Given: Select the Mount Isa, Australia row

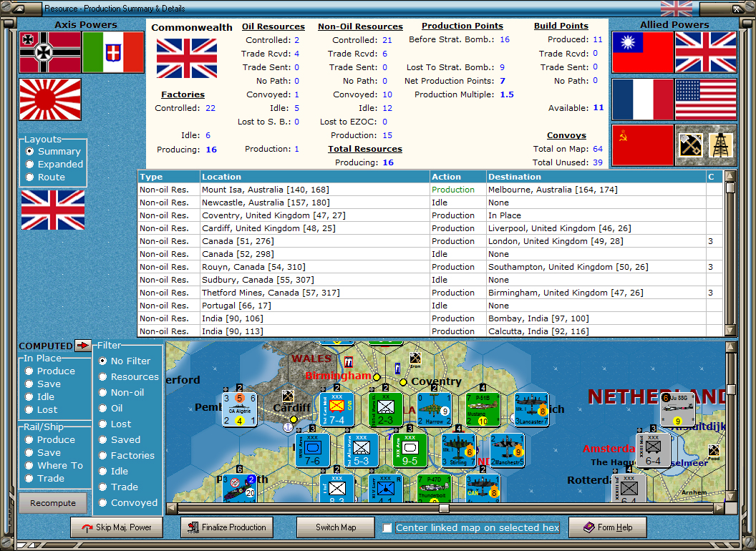Looking at the screenshot, I should click(430, 190).
